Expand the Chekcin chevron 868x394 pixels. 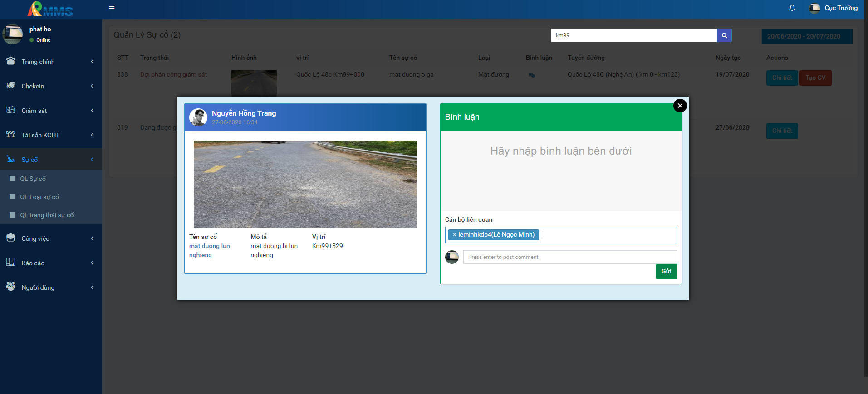click(x=92, y=86)
